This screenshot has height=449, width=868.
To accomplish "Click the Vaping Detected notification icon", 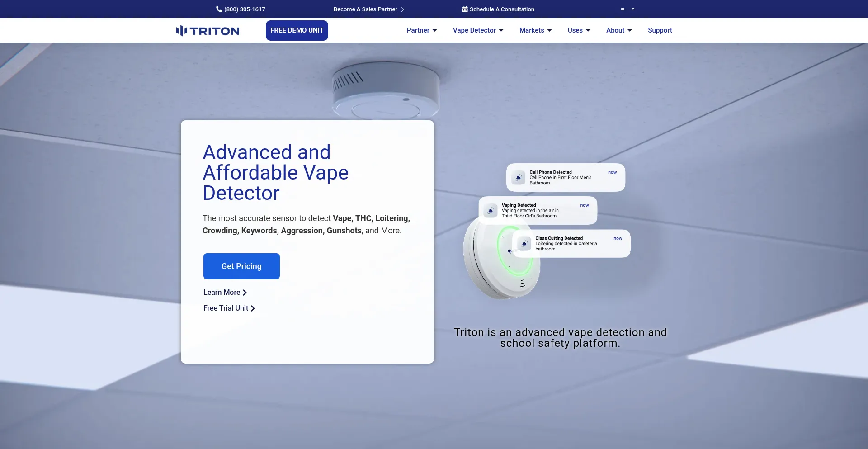I will tap(491, 211).
